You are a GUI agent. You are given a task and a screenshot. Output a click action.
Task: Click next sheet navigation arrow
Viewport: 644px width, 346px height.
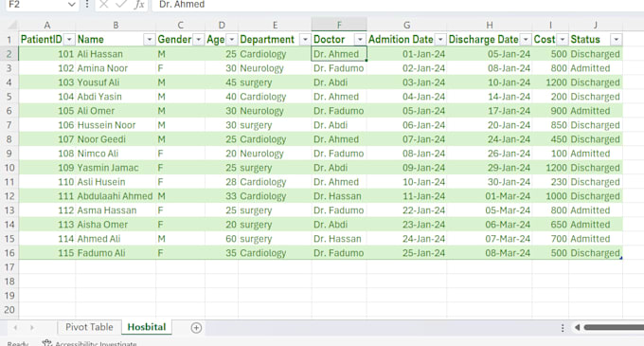click(x=31, y=327)
